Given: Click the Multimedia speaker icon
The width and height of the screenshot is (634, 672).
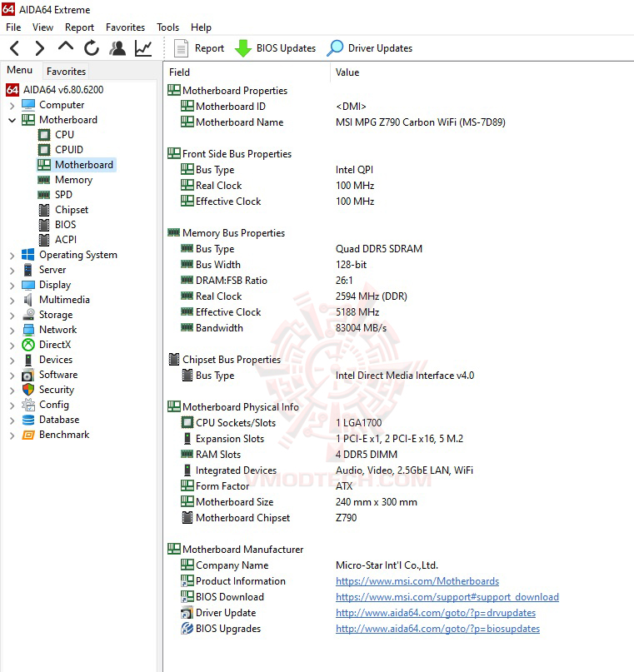Looking at the screenshot, I should coord(27,300).
